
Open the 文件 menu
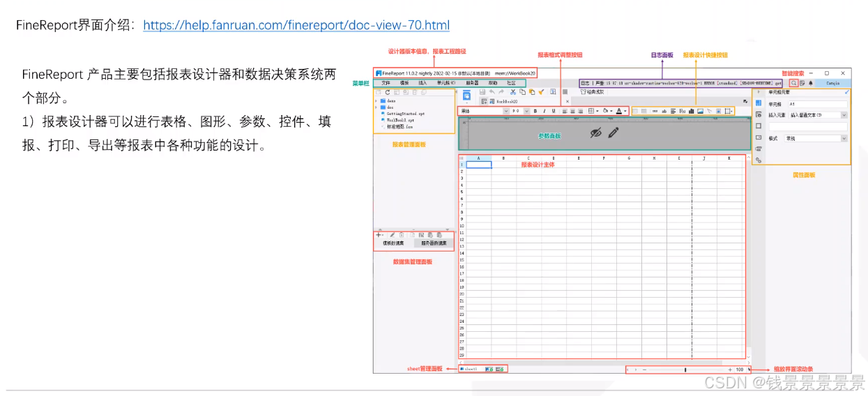pyautogui.click(x=386, y=83)
